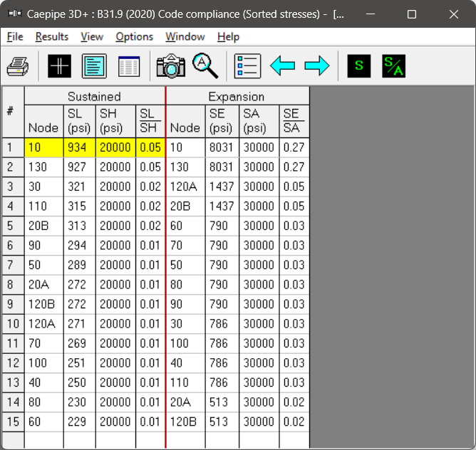Open the Options menu
The width and height of the screenshot is (476, 450).
[x=134, y=36]
